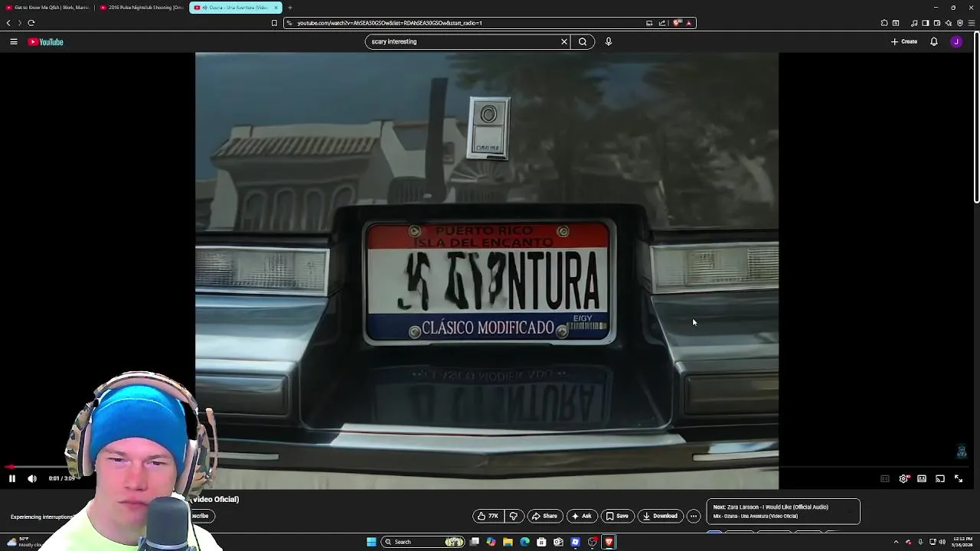Open File Explorer from the taskbar

tap(508, 542)
